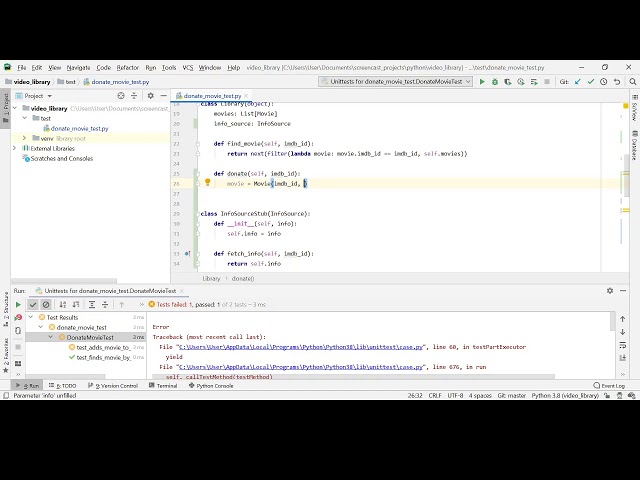Image resolution: width=640 pixels, height=480 pixels.
Task: Open the Navigate menu
Action: 78,68
